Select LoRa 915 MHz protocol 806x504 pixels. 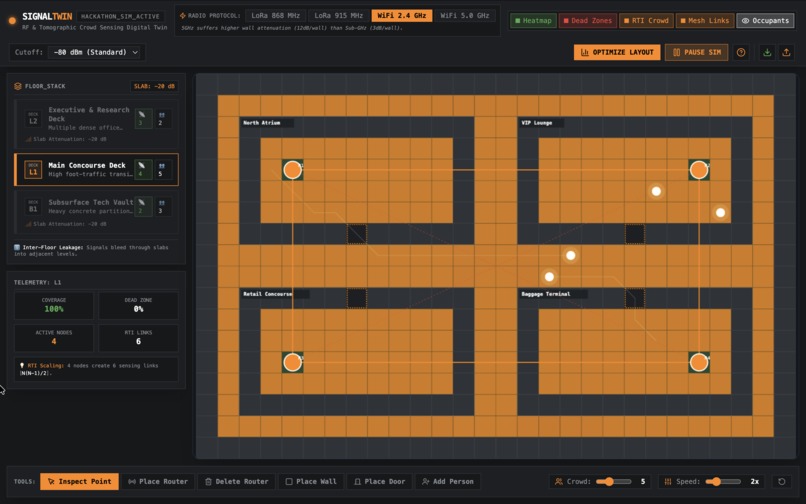tap(338, 16)
